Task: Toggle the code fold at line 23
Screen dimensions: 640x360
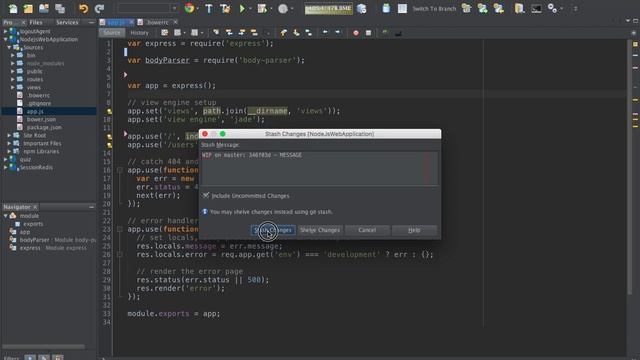Action: pos(120,229)
